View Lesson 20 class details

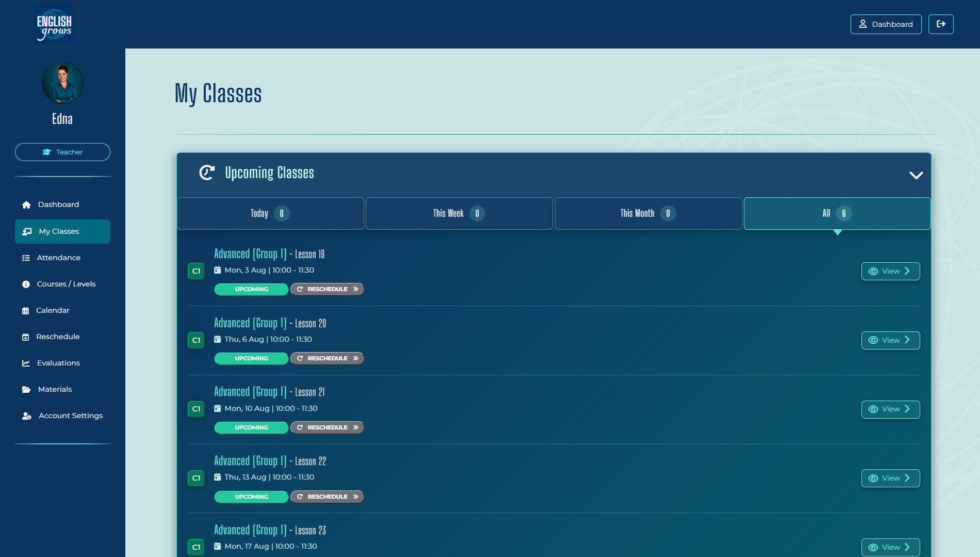point(890,340)
